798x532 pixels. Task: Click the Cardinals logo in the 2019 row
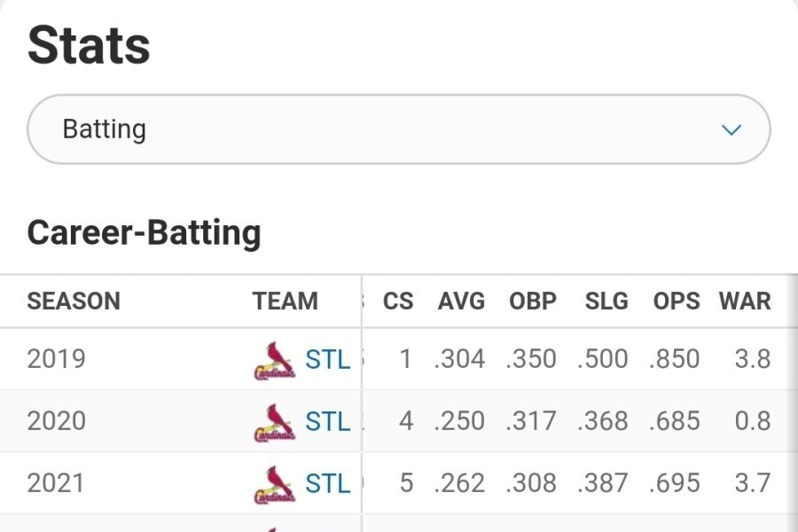pos(275,360)
